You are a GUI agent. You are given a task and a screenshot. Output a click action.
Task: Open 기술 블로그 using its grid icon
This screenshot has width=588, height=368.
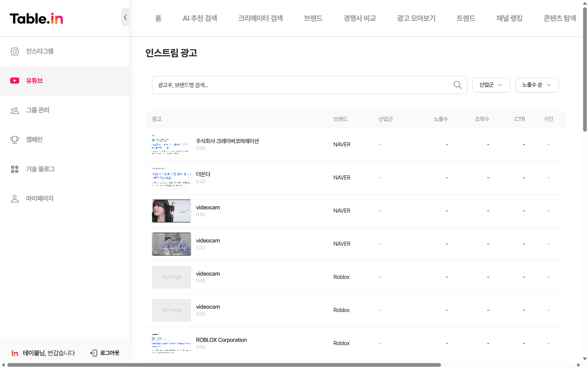[15, 169]
